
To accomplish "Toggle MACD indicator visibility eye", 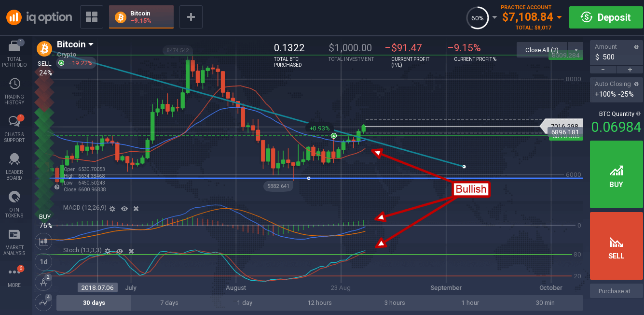I will pos(124,208).
